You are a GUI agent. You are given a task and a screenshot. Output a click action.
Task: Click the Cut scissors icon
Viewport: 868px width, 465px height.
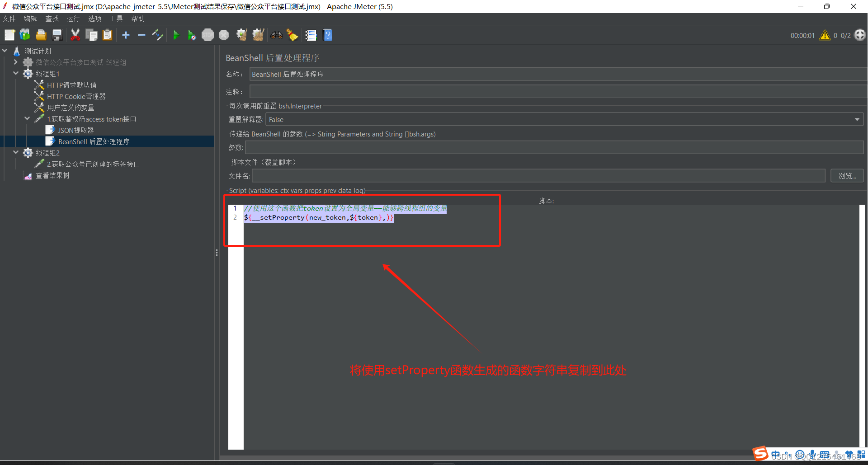75,35
